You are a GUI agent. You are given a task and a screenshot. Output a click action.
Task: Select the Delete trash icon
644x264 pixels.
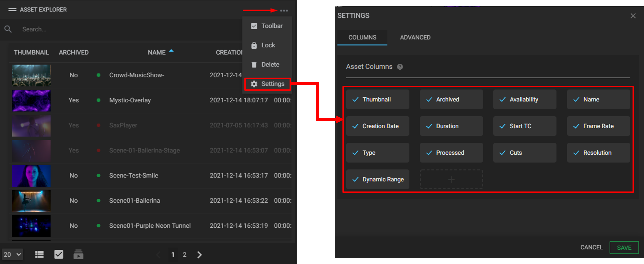click(254, 64)
